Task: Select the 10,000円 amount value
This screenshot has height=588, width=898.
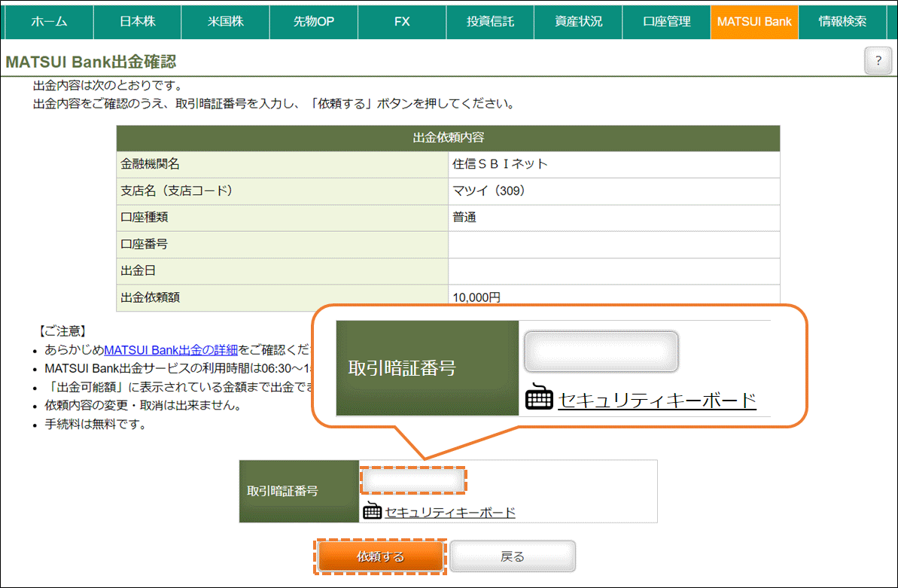Action: point(476,297)
